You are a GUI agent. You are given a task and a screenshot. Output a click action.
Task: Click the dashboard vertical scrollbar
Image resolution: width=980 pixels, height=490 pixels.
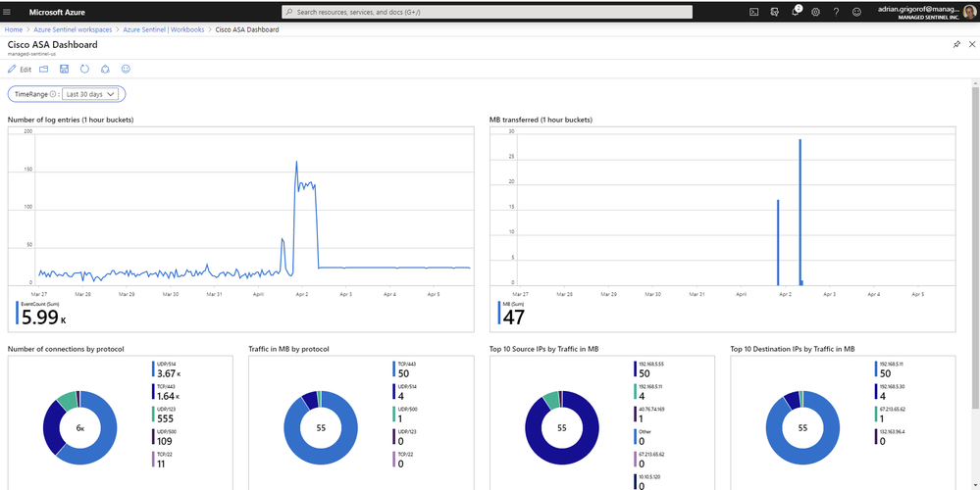[x=975, y=248]
